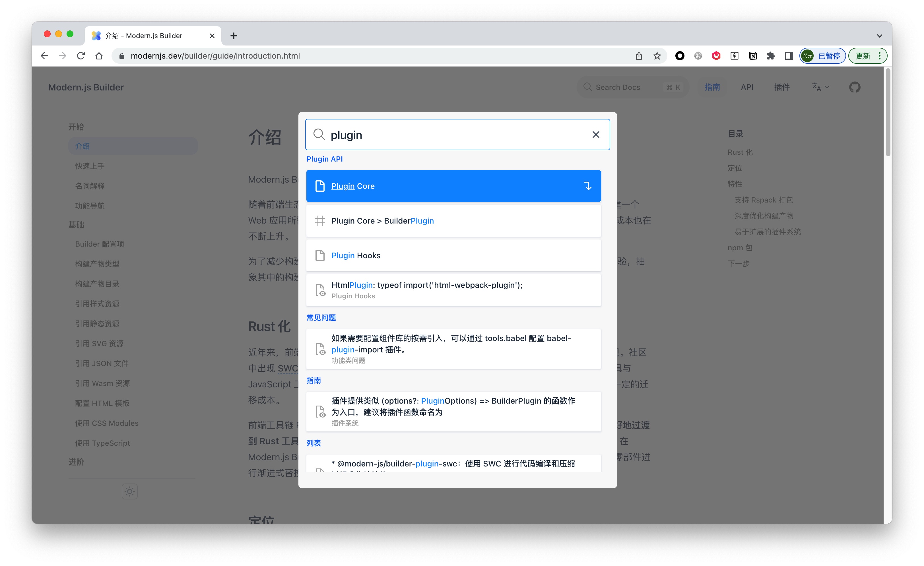Switch to the 插件 nav tab
The width and height of the screenshot is (924, 566).
coord(782,87)
